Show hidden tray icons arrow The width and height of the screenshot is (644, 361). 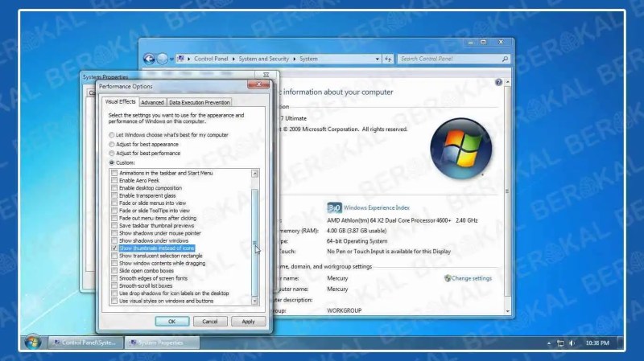[x=549, y=343]
